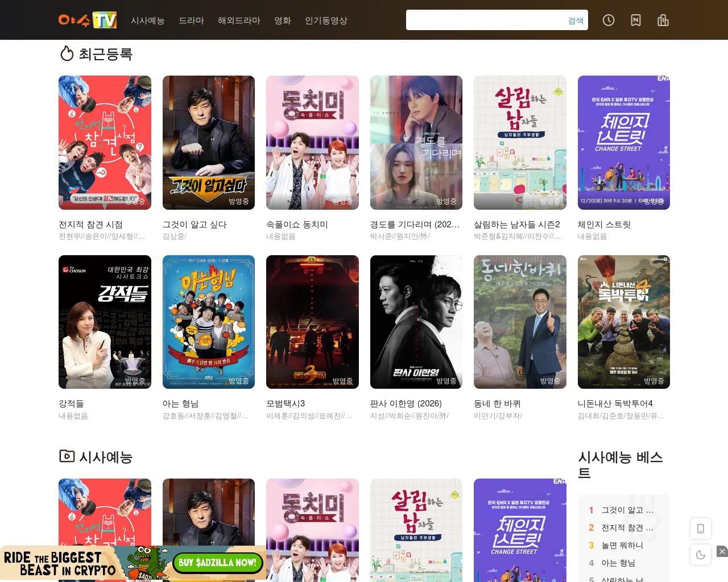Image resolution: width=728 pixels, height=582 pixels.
Task: Click the 판사 이한영 (2026) title link
Action: pos(406,404)
